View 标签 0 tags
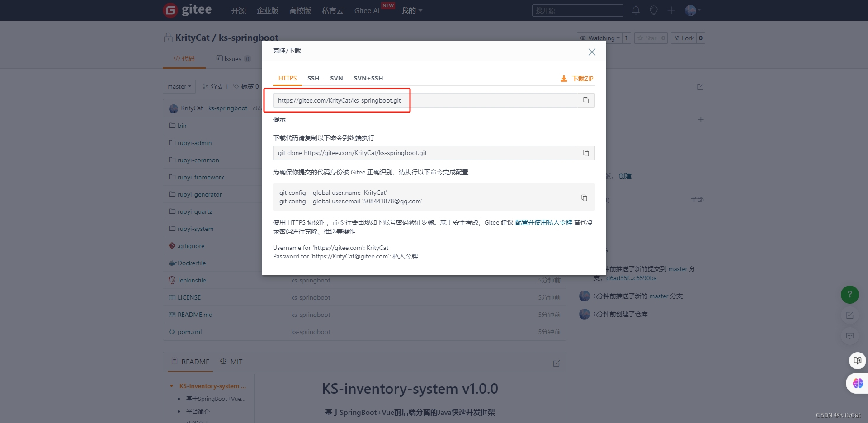The width and height of the screenshot is (868, 423). [x=246, y=86]
